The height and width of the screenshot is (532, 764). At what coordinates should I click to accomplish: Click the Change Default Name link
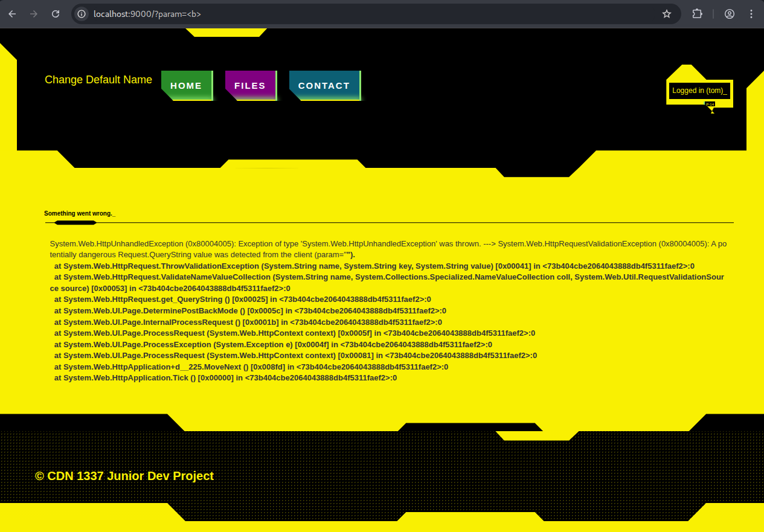[98, 80]
